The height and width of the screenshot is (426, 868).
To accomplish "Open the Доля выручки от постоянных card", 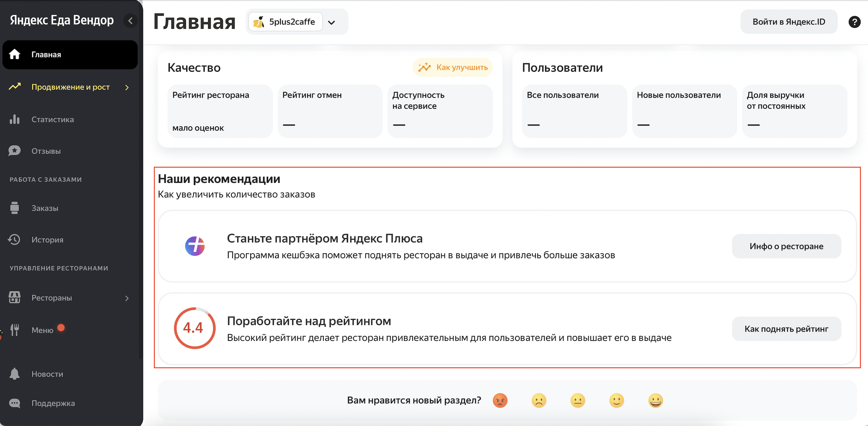I will tap(794, 111).
